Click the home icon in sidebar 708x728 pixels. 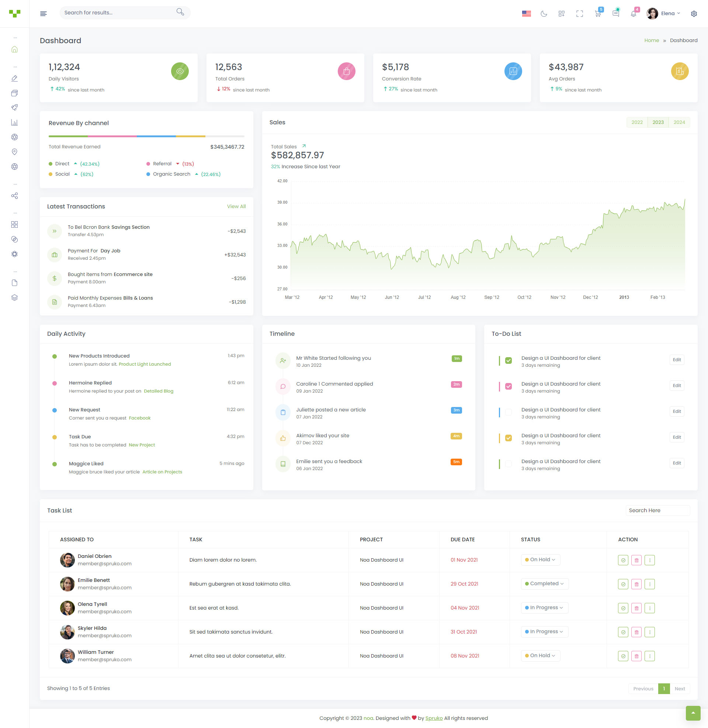click(x=14, y=49)
